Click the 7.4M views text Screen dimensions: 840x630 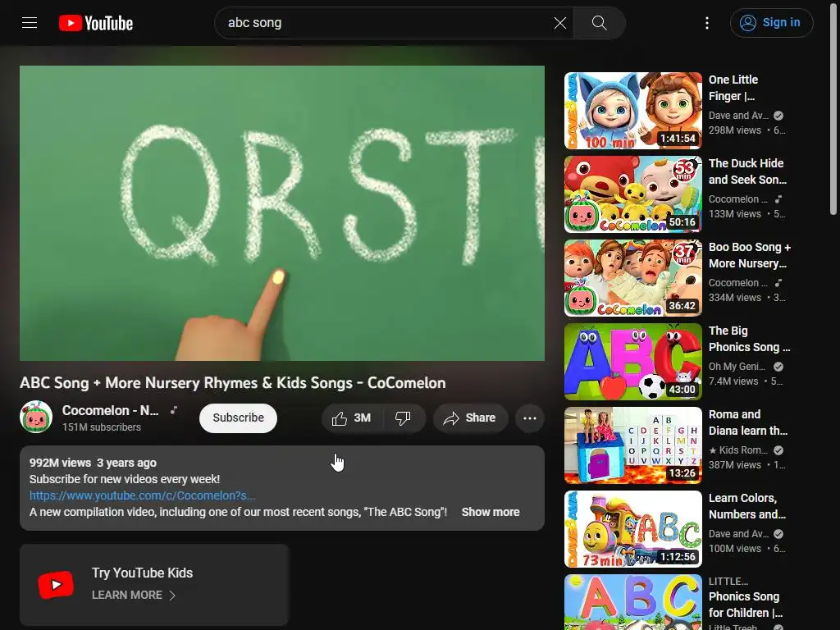point(733,381)
